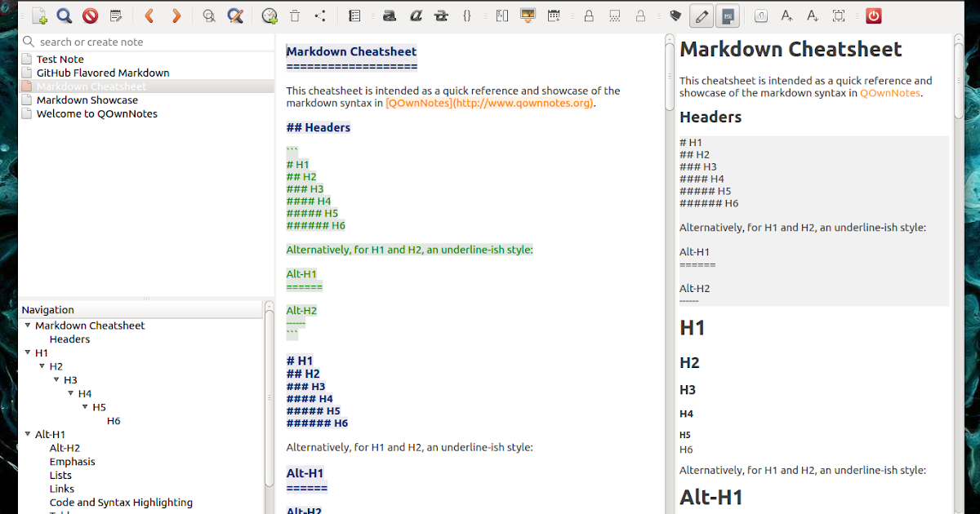Insert a code block with braces icon
This screenshot has width=980, height=514.
click(x=467, y=16)
